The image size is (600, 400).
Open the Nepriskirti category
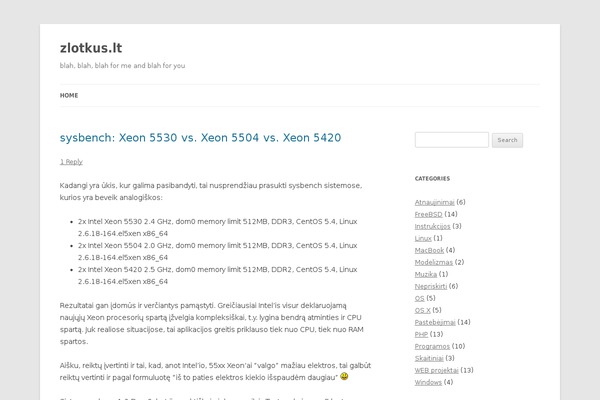click(x=430, y=286)
